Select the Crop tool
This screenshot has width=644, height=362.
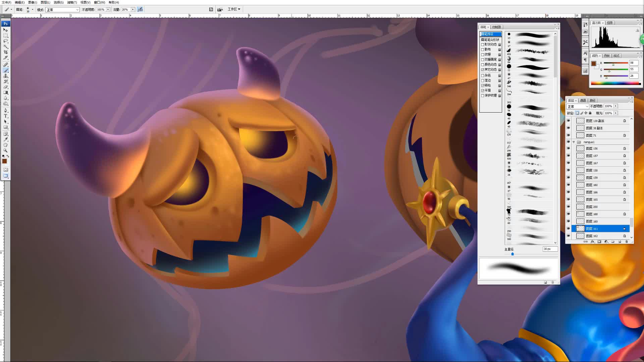[x=5, y=52]
